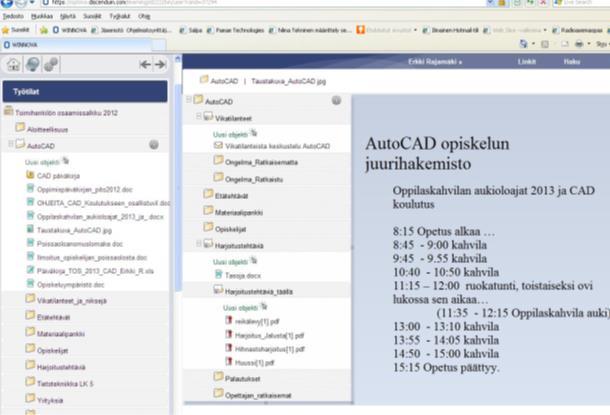The width and height of the screenshot is (610, 415).
Task: Open the print button dropdown arrow
Action: pos(589,44)
